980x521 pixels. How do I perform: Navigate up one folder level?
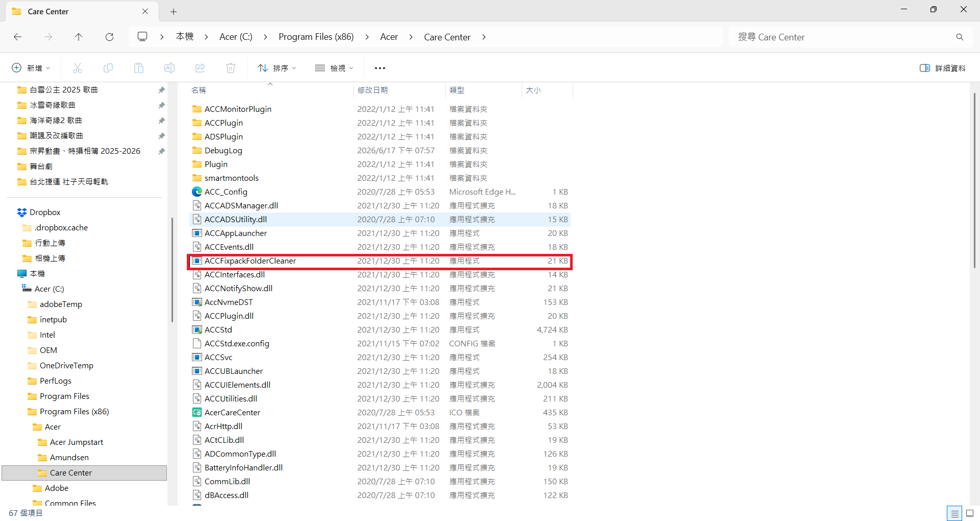pos(79,37)
